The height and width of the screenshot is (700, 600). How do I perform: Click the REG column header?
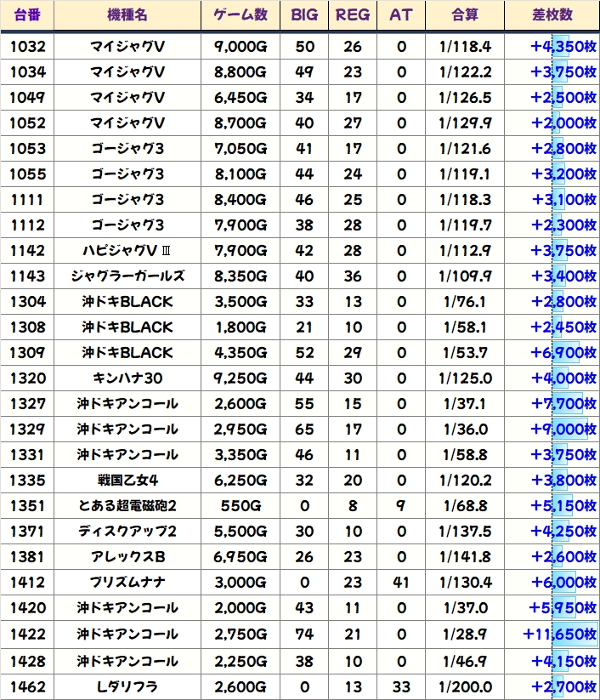pos(353,16)
